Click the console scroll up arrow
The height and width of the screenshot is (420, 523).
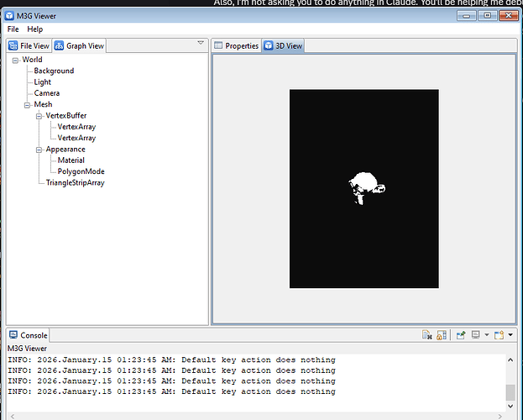coord(510,360)
